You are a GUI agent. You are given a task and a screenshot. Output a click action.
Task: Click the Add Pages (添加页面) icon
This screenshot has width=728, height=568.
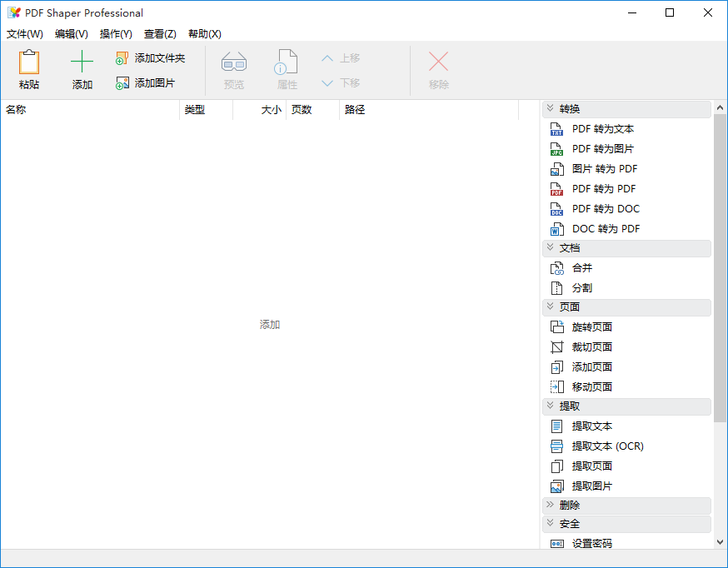[x=556, y=367]
